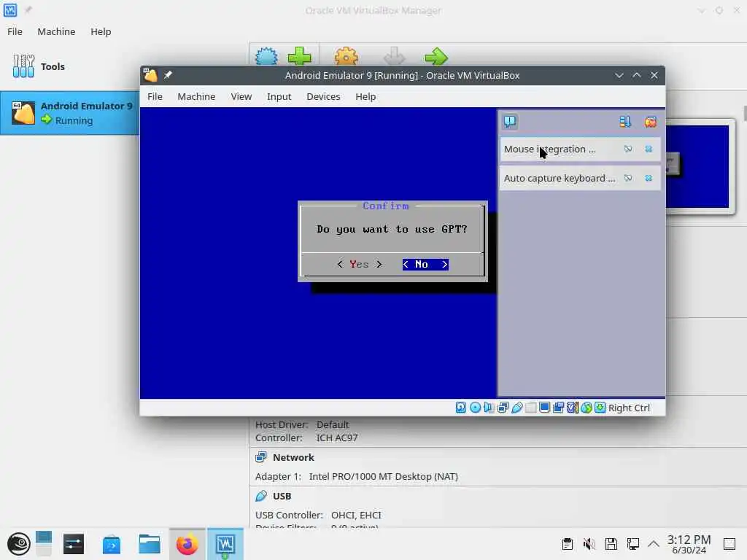Click the keyboard capture green arrow indicator

[600, 408]
